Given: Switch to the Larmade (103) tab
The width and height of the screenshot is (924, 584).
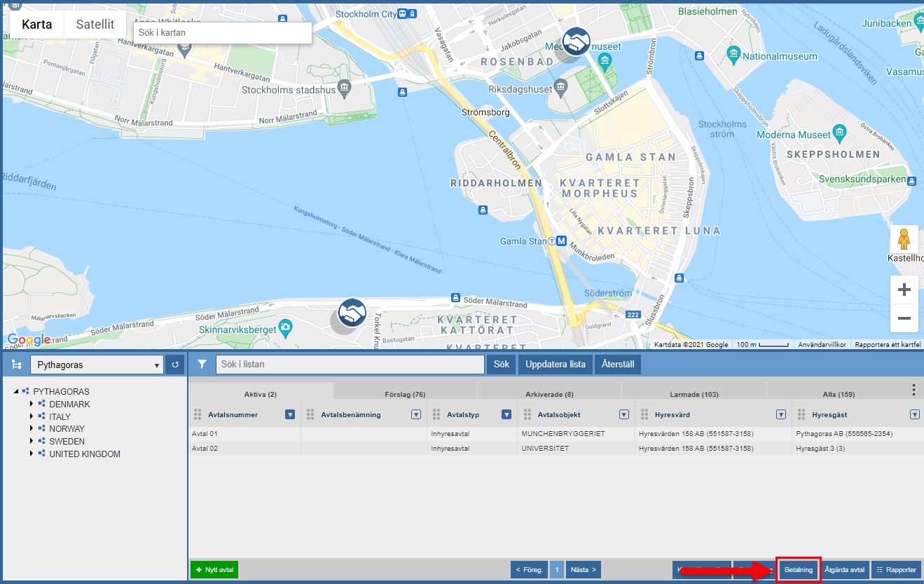Looking at the screenshot, I should pyautogui.click(x=694, y=394).
